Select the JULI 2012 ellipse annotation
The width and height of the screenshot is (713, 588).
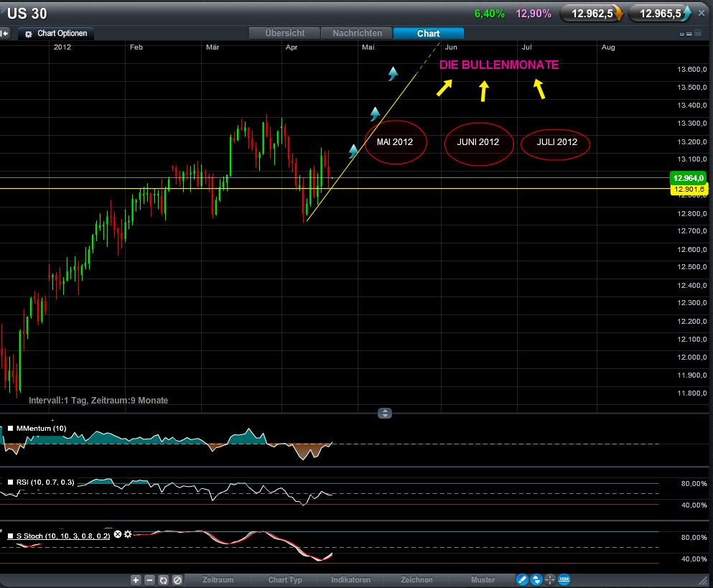556,143
